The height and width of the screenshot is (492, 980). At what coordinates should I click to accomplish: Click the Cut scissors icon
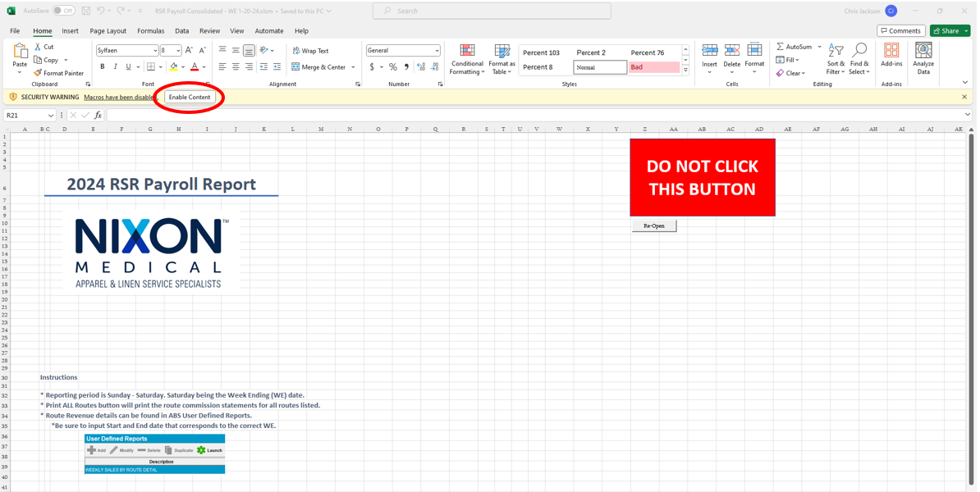38,47
